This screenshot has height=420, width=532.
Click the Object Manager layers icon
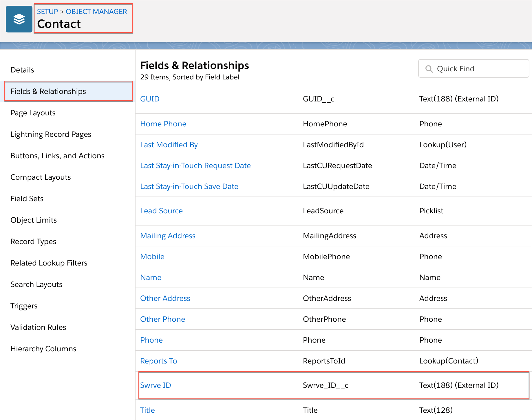tap(19, 19)
